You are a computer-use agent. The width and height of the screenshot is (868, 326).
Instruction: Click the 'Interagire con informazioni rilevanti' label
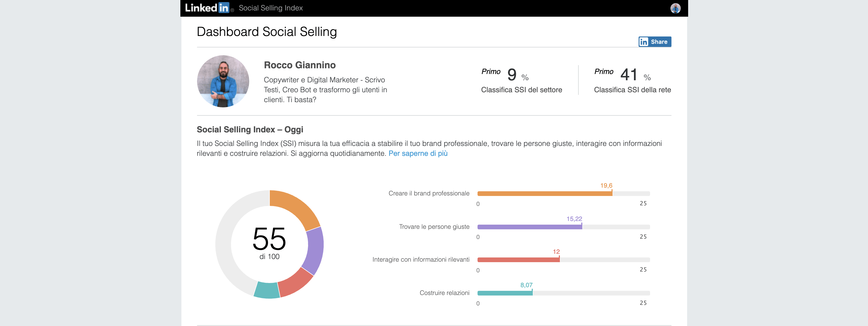coord(420,260)
